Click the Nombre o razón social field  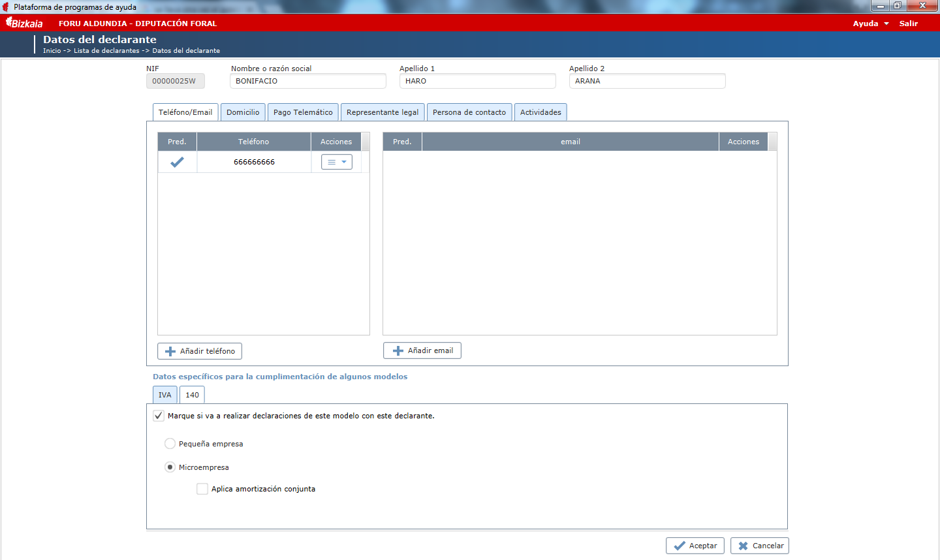(x=308, y=81)
